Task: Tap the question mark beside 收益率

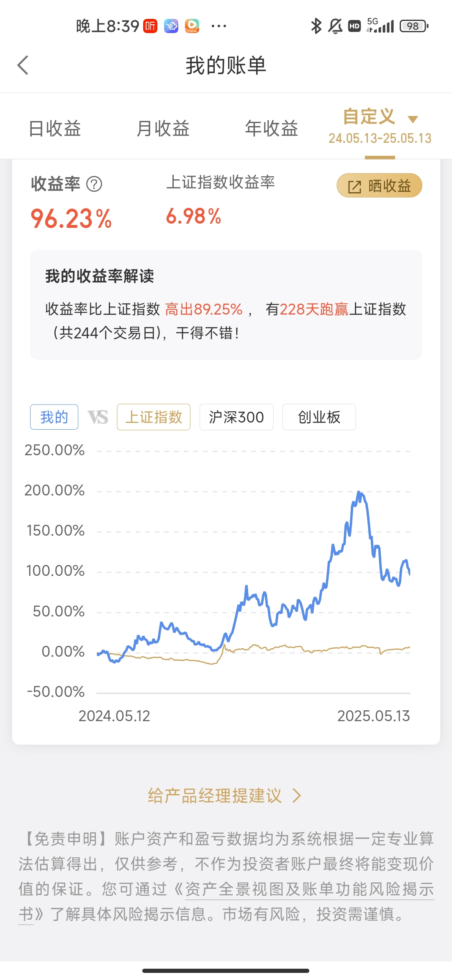Action: 94,184
